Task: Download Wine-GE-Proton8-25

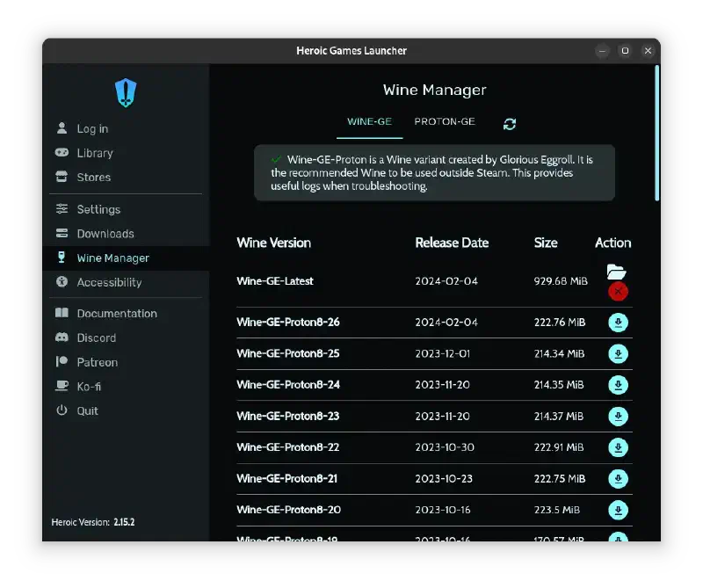Action: coord(618,354)
